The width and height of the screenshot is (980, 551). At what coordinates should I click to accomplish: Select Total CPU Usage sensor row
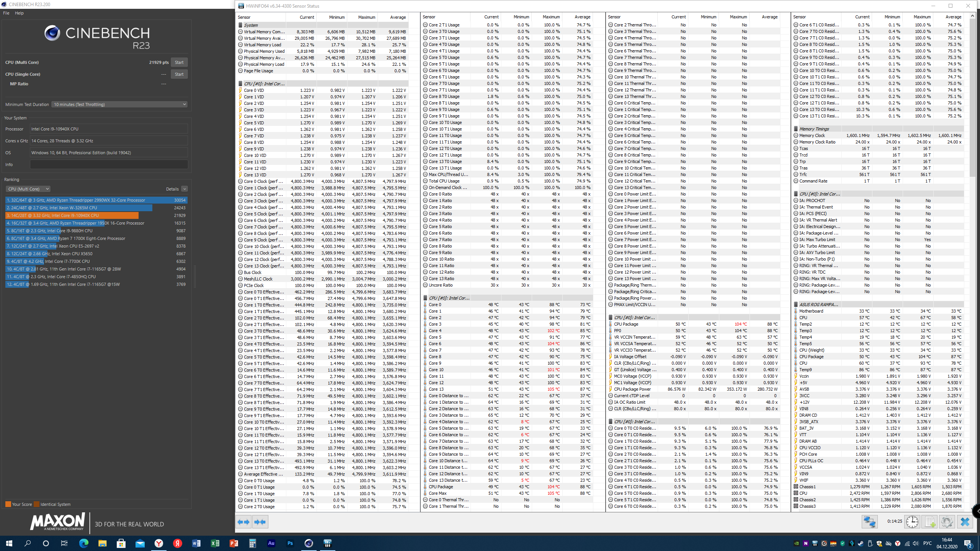508,181
